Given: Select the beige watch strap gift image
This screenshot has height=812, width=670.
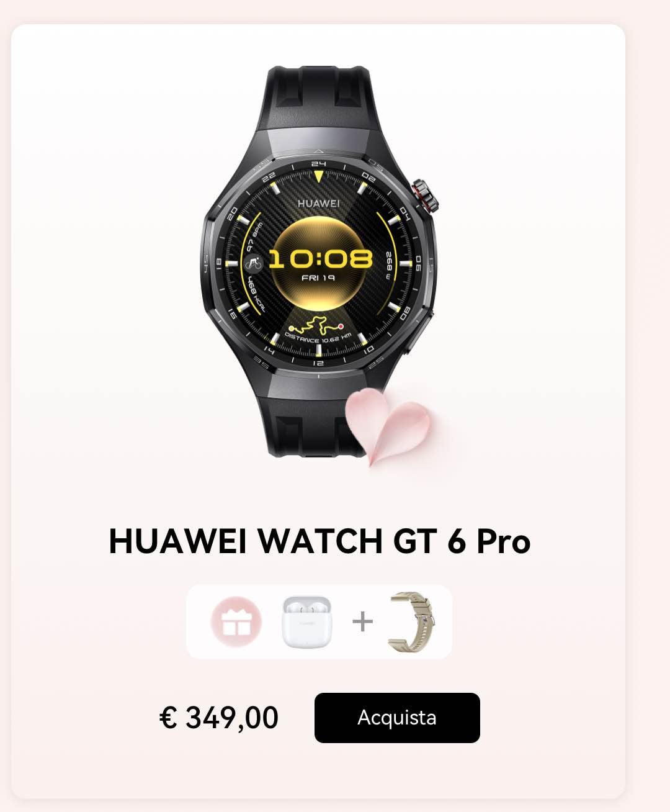Looking at the screenshot, I should [411, 621].
